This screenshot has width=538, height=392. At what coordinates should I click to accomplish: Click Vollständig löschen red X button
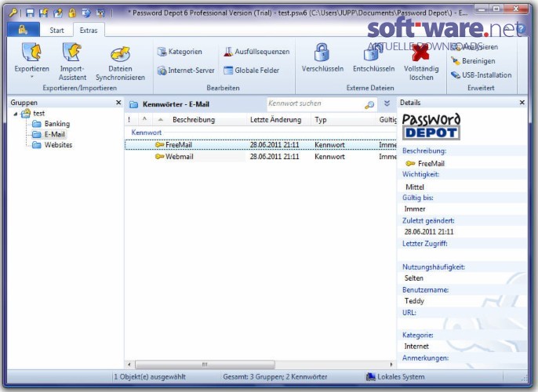coord(421,63)
